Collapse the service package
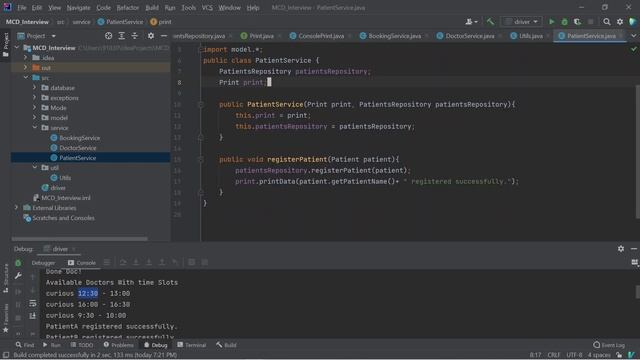 point(35,128)
